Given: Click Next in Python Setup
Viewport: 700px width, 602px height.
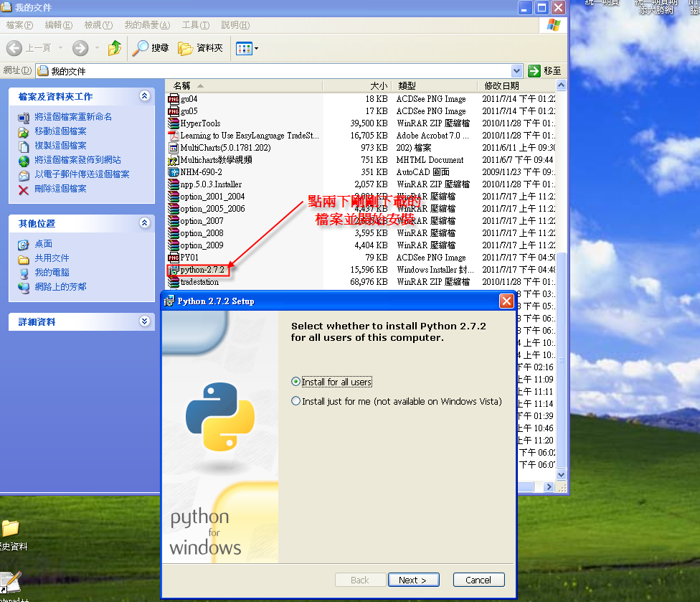Looking at the screenshot, I should pyautogui.click(x=413, y=580).
